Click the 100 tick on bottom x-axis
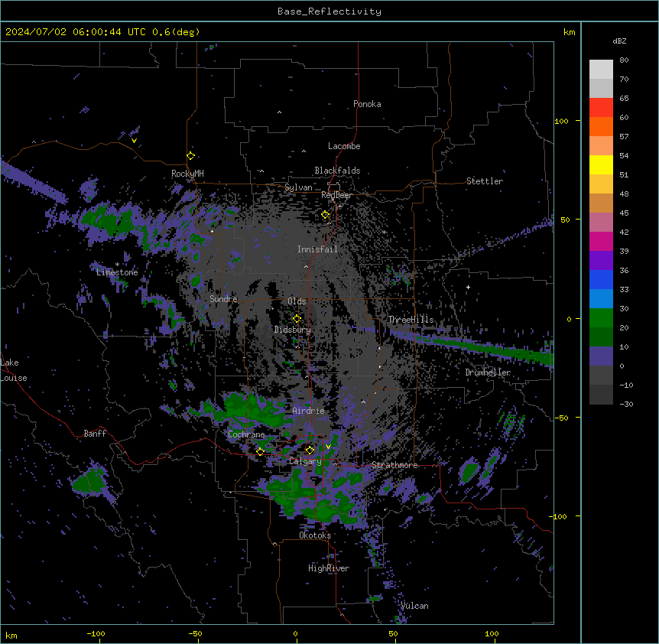This screenshot has height=644, width=659. pyautogui.click(x=492, y=633)
